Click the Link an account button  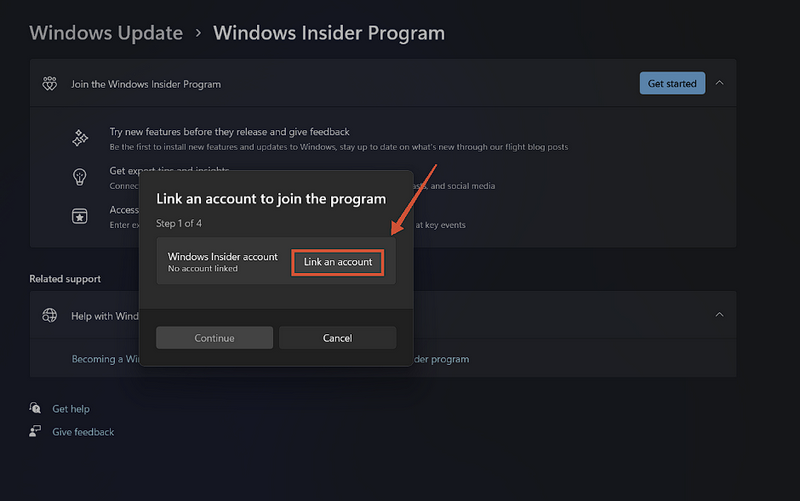pos(338,262)
